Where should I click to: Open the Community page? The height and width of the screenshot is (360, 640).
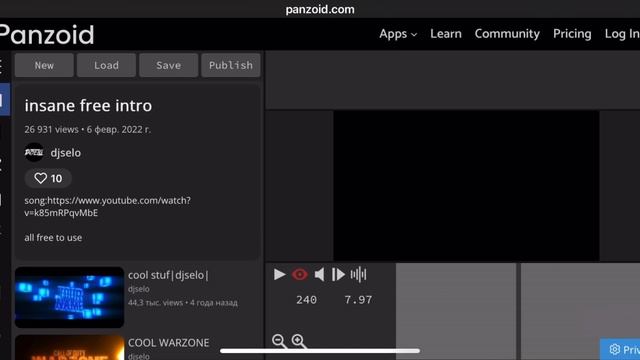pyautogui.click(x=507, y=33)
